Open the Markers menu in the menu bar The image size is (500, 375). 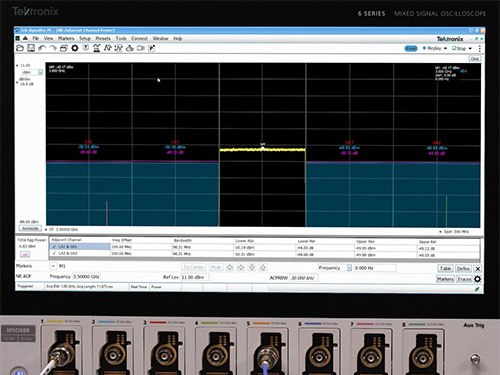(x=66, y=39)
